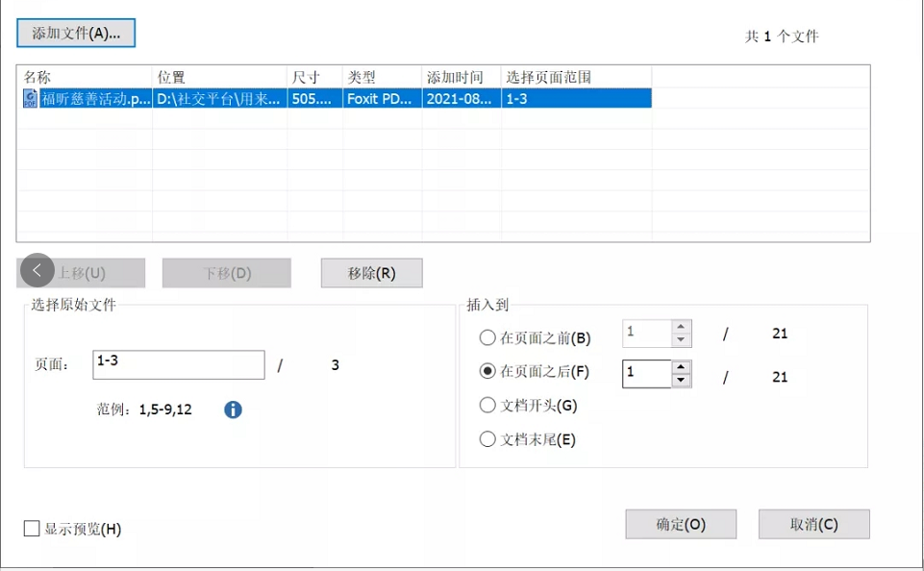Confirm the dialog with 确定(O)

click(681, 524)
